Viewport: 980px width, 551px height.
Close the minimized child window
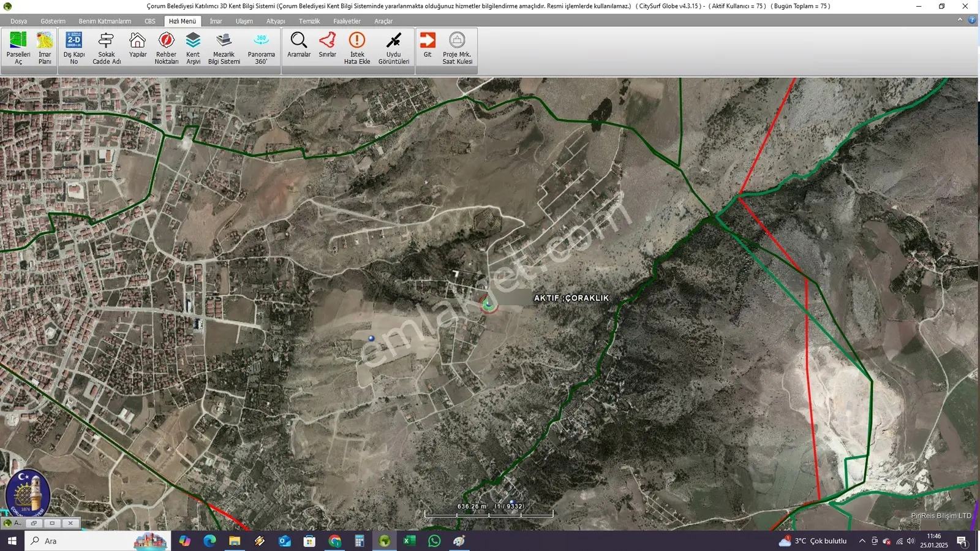70,523
